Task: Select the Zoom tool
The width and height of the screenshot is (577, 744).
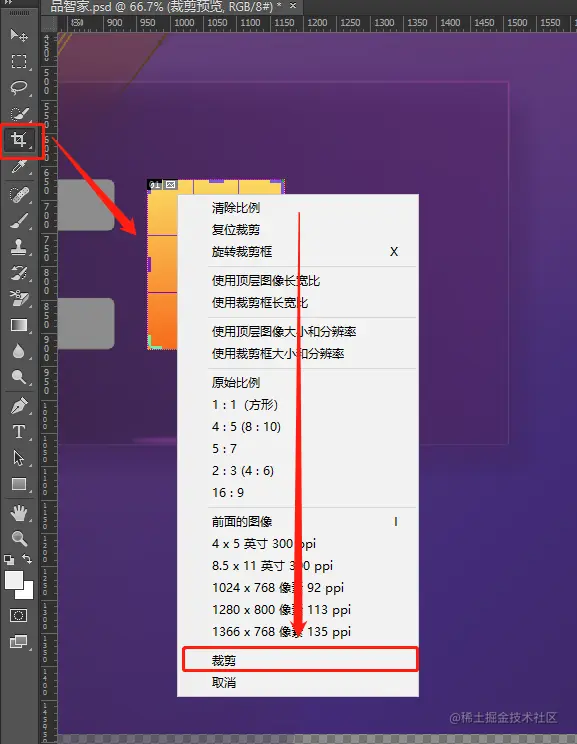Action: pyautogui.click(x=19, y=539)
